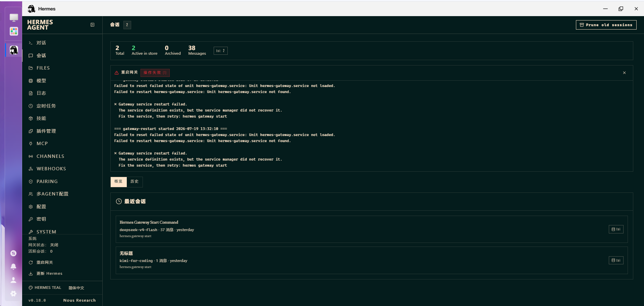Click Prune old sessions button
Screen dimensions: 644x306
[x=606, y=25]
